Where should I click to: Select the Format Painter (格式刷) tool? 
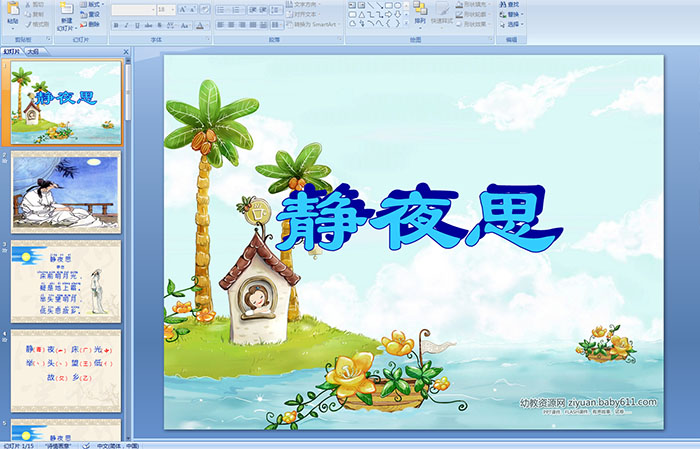pyautogui.click(x=37, y=24)
